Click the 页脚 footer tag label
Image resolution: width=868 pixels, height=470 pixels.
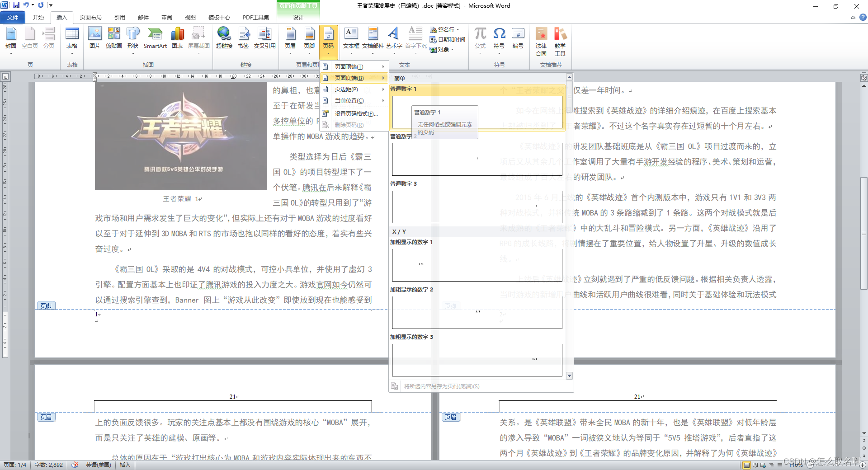(46, 306)
